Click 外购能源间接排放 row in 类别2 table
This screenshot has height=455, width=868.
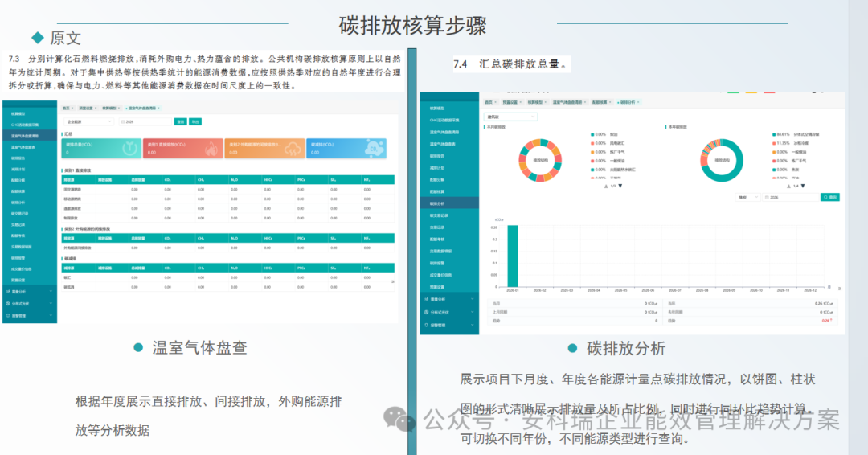pyautogui.click(x=227, y=248)
